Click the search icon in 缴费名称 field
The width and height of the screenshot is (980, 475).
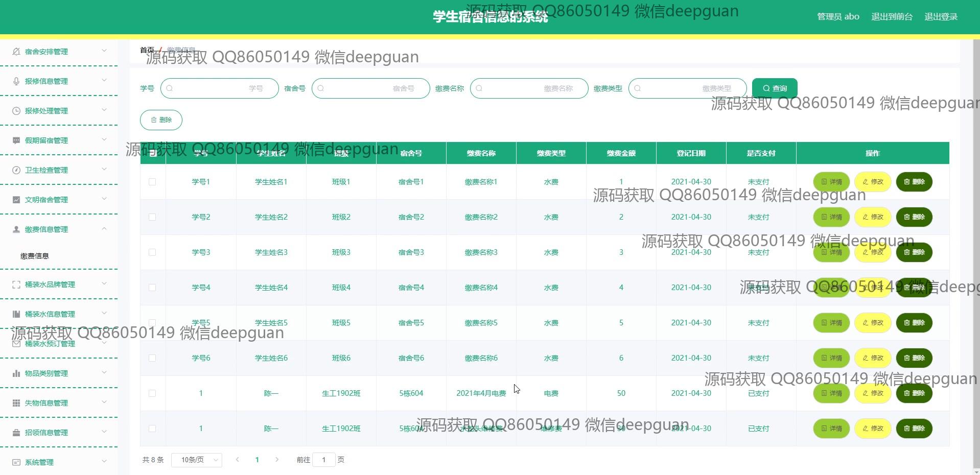pos(479,88)
